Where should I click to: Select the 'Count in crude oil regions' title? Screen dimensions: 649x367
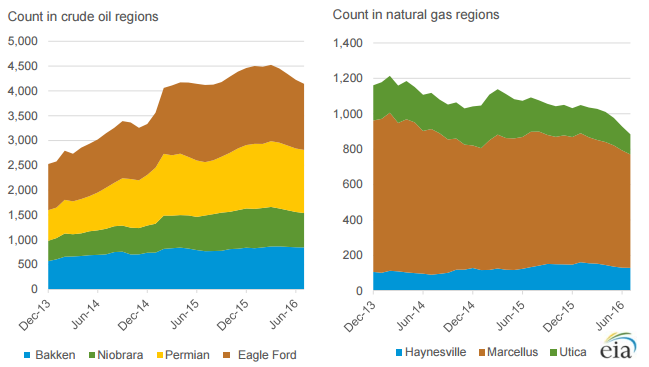83,17
